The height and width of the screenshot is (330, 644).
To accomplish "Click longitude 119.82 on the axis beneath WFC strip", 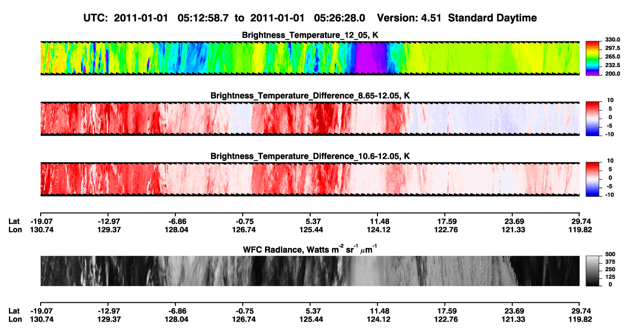I will point(580,320).
